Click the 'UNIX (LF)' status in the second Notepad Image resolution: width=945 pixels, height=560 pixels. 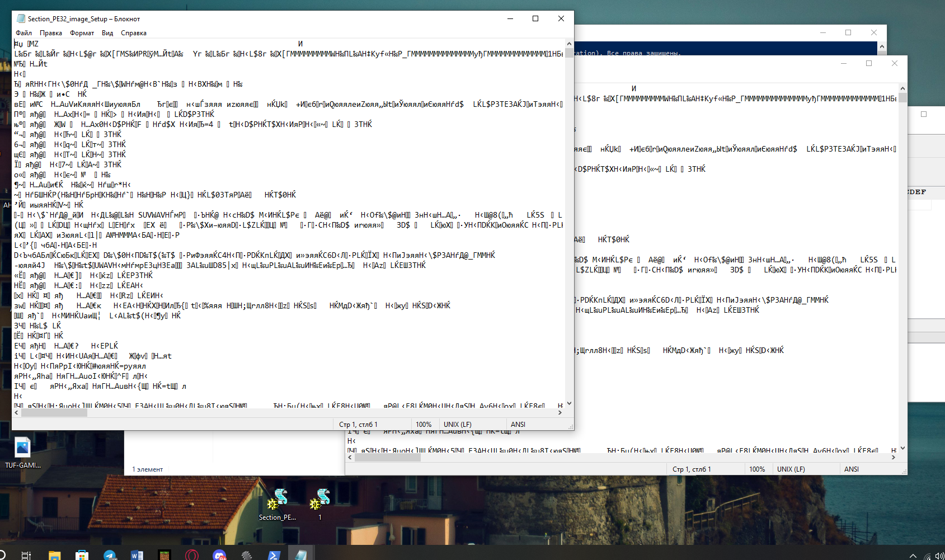(791, 469)
